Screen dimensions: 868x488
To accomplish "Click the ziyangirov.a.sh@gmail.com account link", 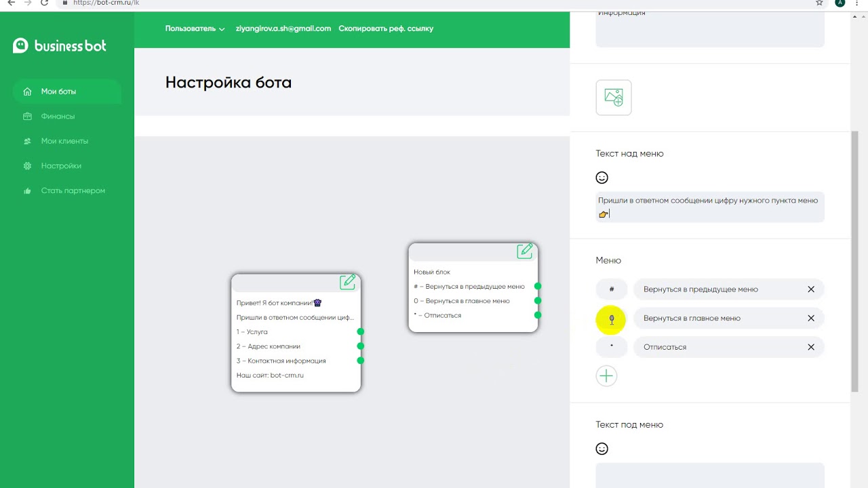I will tap(283, 28).
